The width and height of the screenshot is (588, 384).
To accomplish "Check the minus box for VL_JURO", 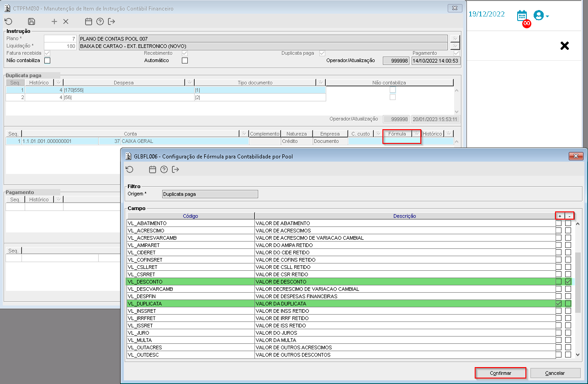I will point(568,333).
